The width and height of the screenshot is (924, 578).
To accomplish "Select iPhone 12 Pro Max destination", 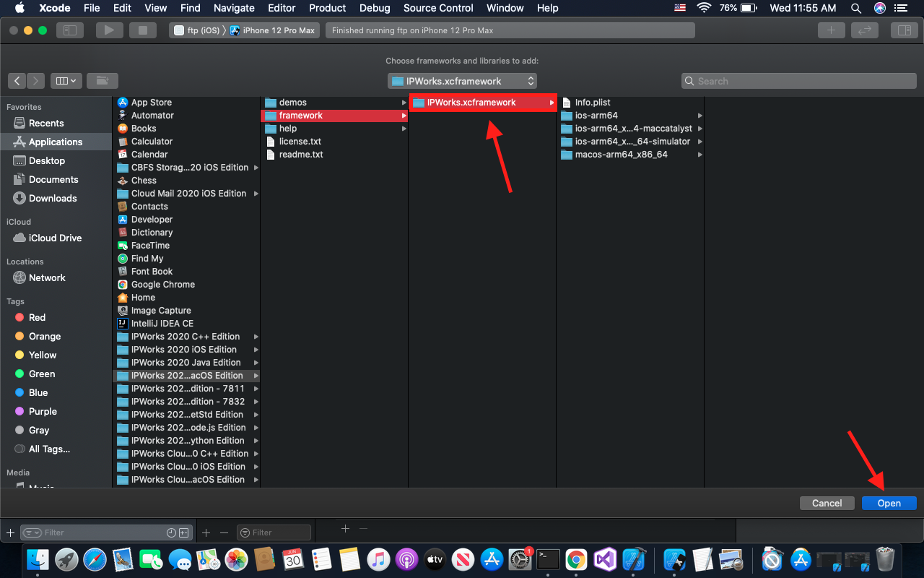I will [x=273, y=30].
